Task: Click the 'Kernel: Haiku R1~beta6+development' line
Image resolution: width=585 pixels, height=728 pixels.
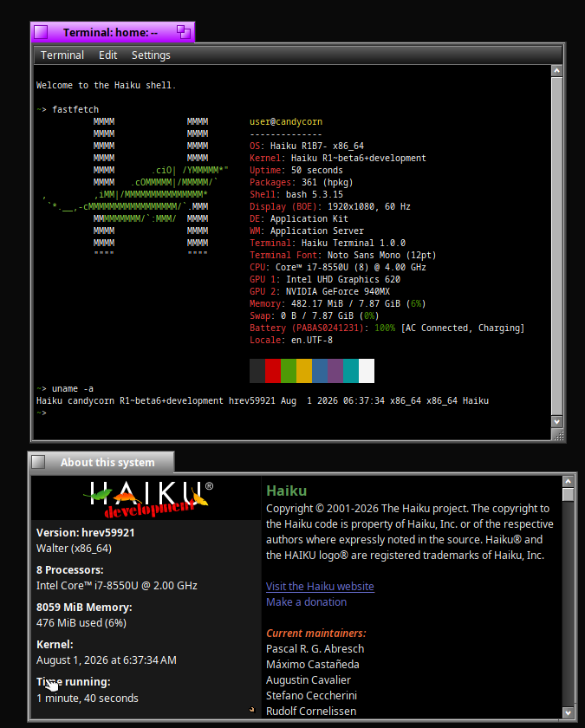Action: pos(338,158)
